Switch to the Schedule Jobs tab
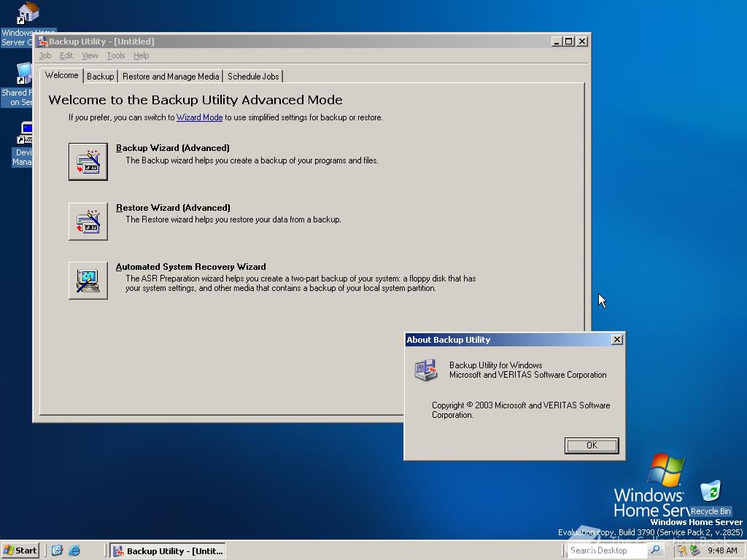Viewport: 747px width, 560px height. 253,76
